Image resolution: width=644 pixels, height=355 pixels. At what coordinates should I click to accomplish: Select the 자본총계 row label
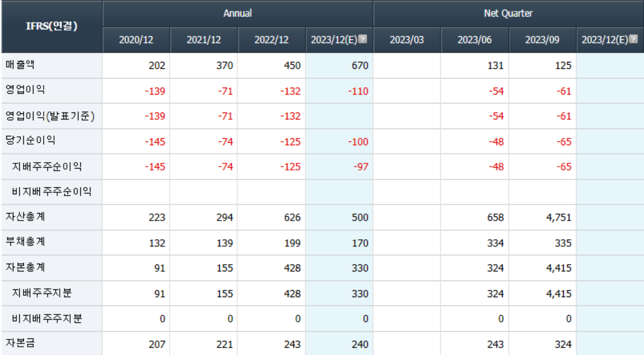coord(25,268)
